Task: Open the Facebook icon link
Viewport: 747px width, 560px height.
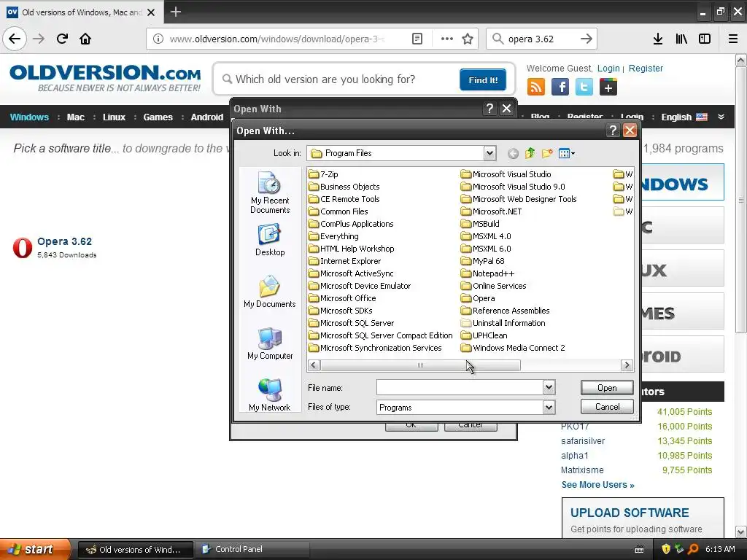Action: tap(560, 87)
